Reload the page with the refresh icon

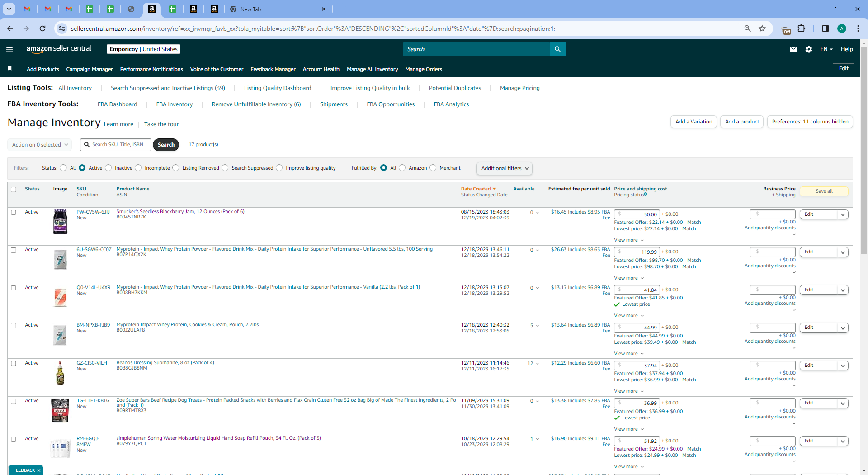tap(42, 28)
